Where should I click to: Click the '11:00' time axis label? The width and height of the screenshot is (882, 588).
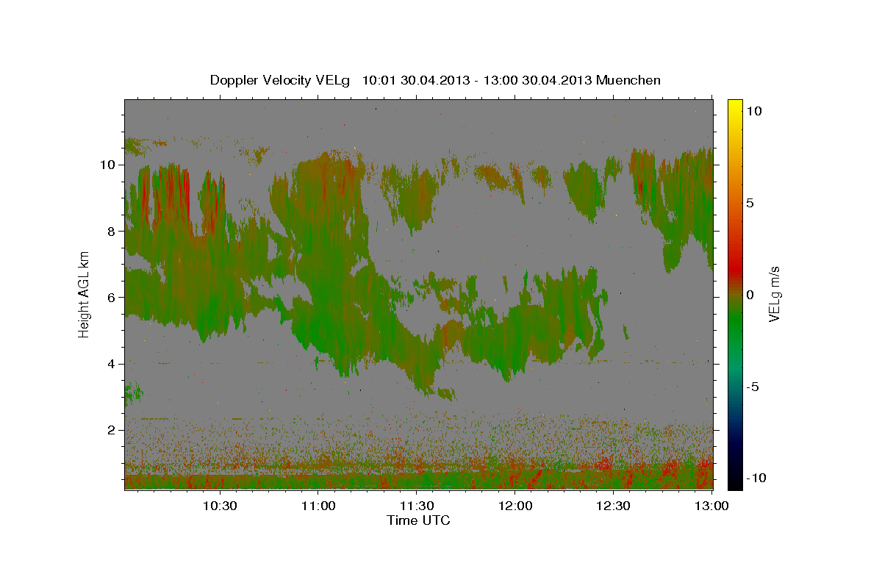[x=318, y=506]
